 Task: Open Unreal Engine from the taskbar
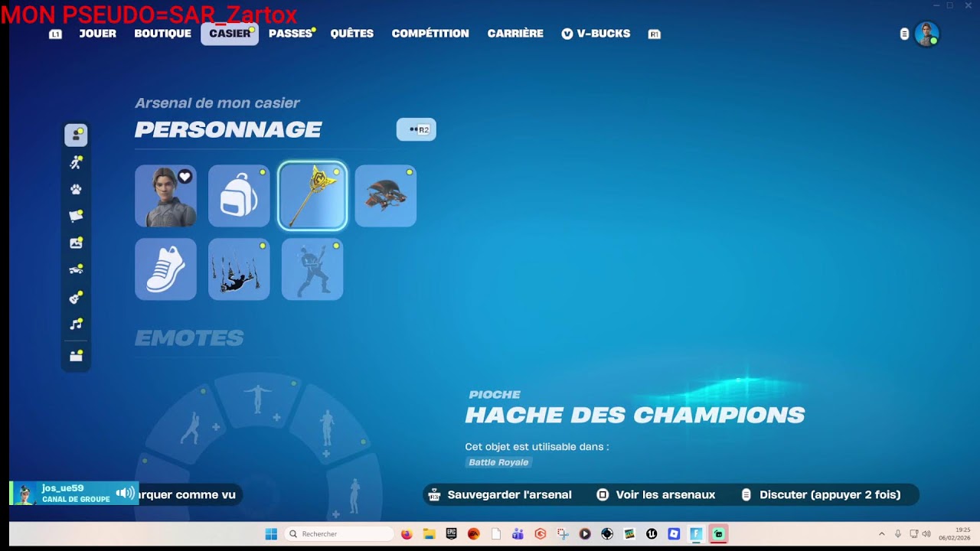[x=652, y=534]
